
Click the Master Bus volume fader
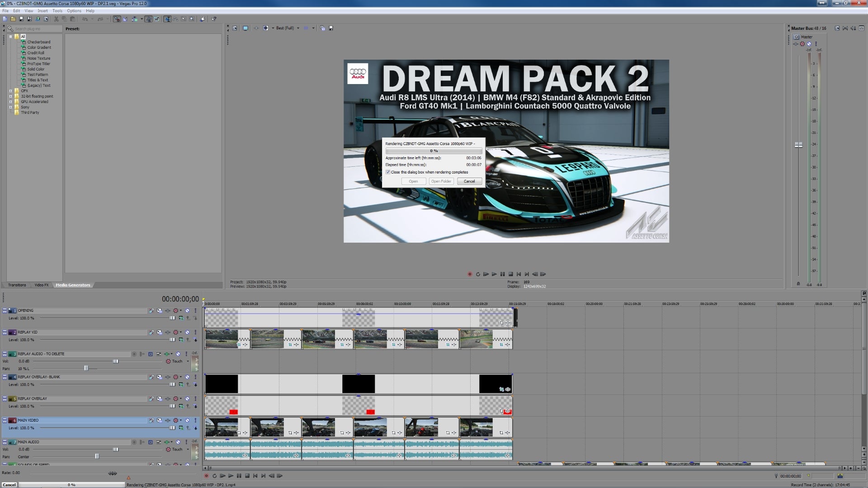point(798,145)
